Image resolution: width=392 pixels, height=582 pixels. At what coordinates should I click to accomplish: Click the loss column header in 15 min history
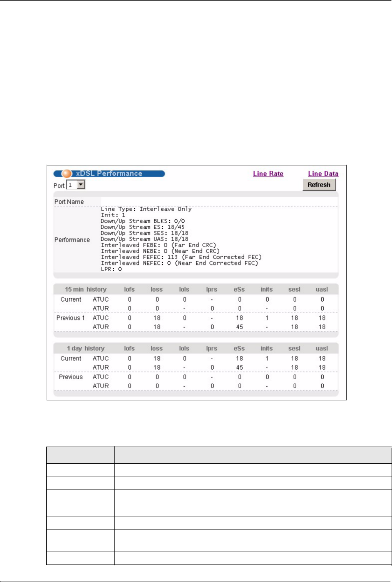[157, 289]
